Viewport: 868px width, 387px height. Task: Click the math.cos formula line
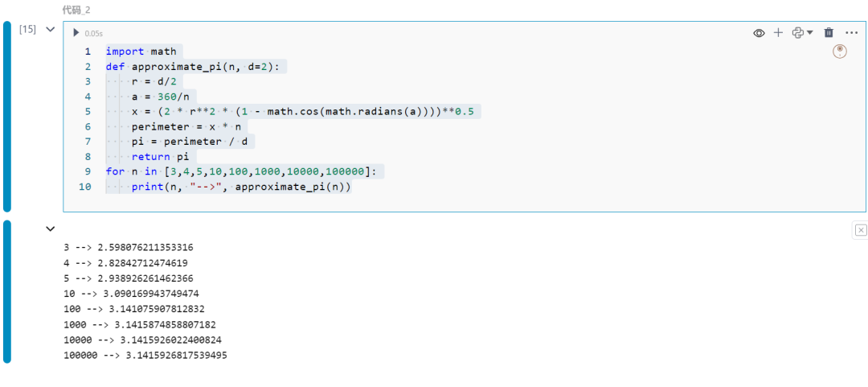(303, 112)
